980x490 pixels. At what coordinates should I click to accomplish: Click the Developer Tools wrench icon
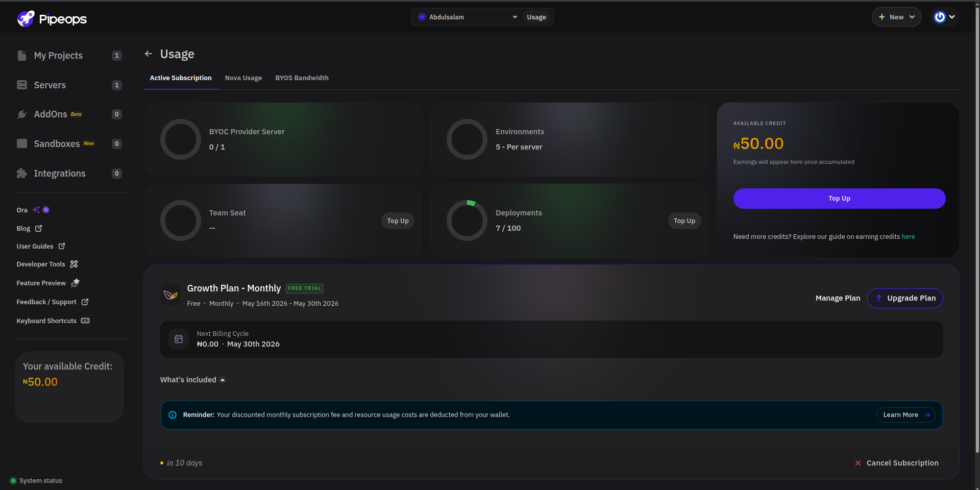pyautogui.click(x=74, y=264)
